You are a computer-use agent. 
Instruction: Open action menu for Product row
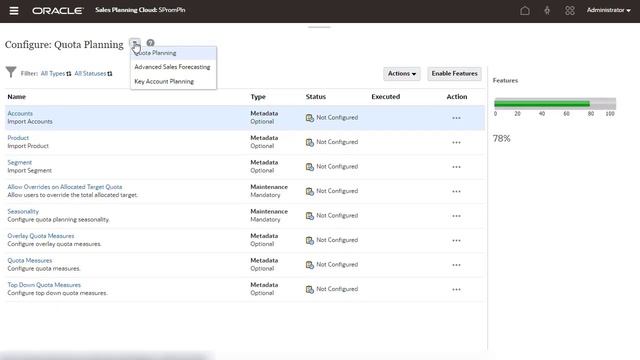coord(456,142)
